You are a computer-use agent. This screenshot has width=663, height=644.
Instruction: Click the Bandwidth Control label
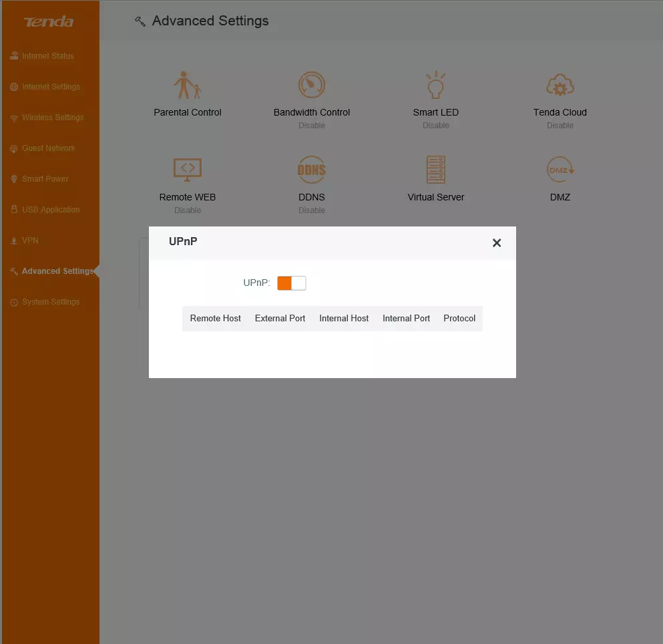pyautogui.click(x=312, y=112)
